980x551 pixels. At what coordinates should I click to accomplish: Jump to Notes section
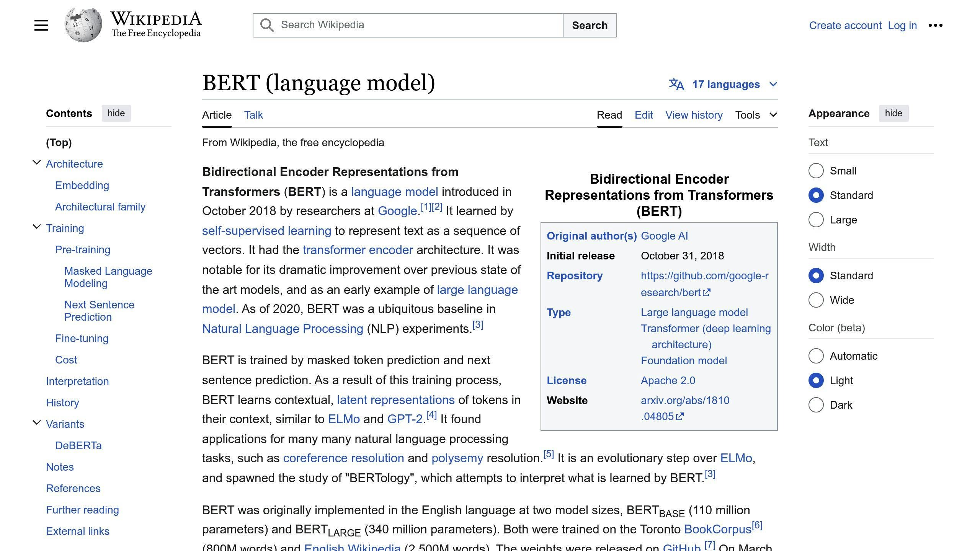[60, 467]
